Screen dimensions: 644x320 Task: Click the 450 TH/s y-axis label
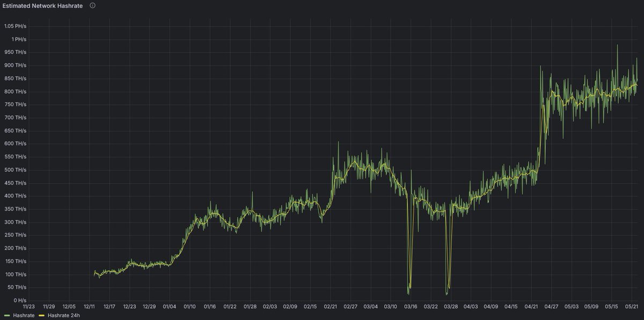[x=16, y=183]
